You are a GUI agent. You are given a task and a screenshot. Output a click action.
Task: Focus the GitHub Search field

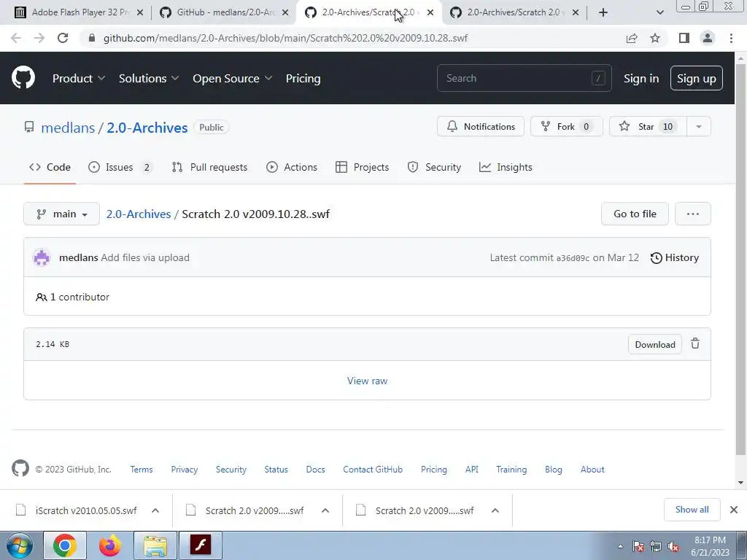coord(524,78)
